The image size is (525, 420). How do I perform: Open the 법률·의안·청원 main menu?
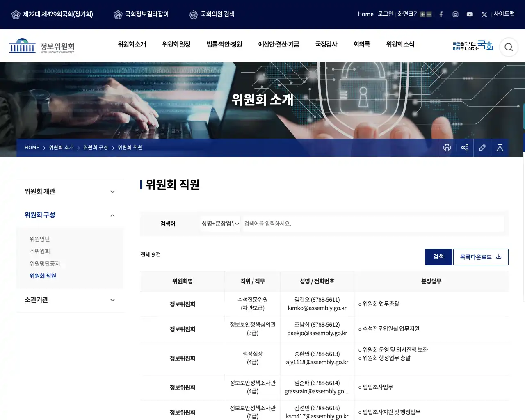tap(224, 44)
